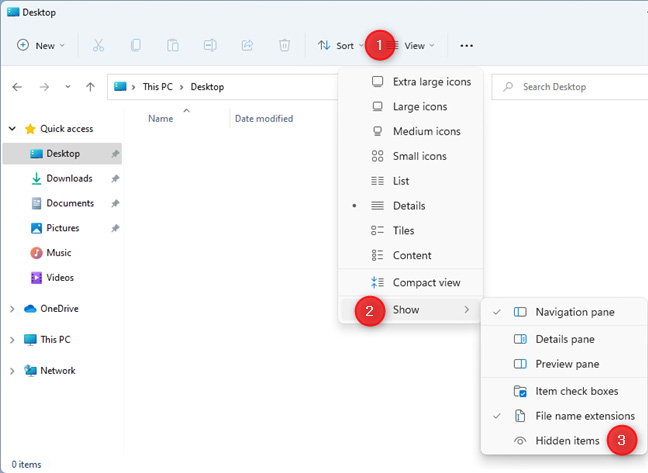The width and height of the screenshot is (648, 473).
Task: Open Videos folder in Quick access
Action: (x=62, y=278)
